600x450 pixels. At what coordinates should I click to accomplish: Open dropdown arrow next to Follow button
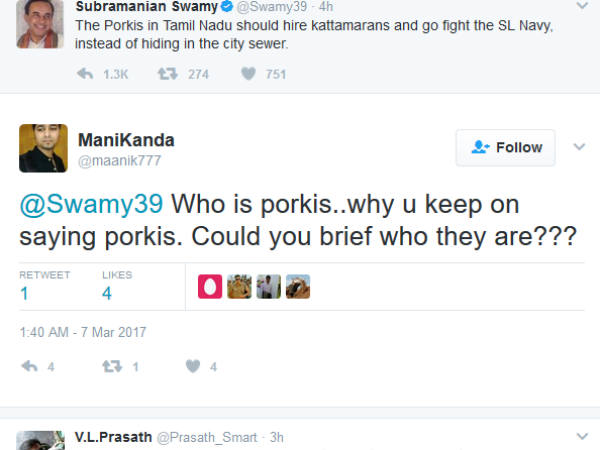[x=578, y=147]
